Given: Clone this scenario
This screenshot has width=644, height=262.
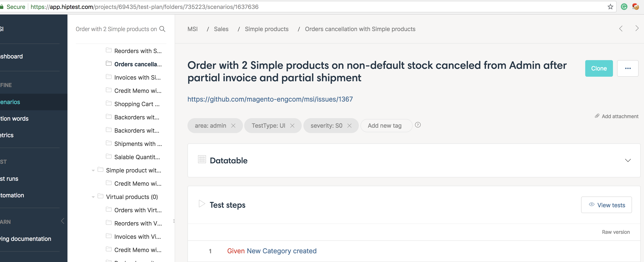Looking at the screenshot, I should click(599, 68).
